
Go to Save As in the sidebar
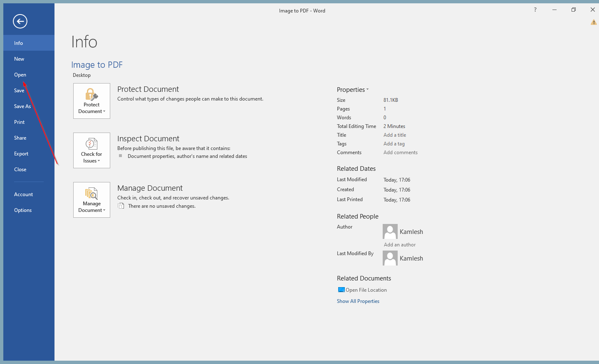tap(22, 106)
